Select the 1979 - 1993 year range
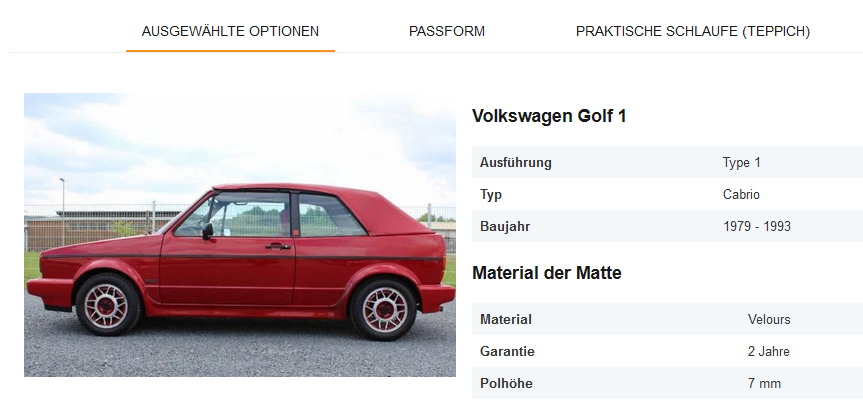863x414 pixels. coord(757,226)
